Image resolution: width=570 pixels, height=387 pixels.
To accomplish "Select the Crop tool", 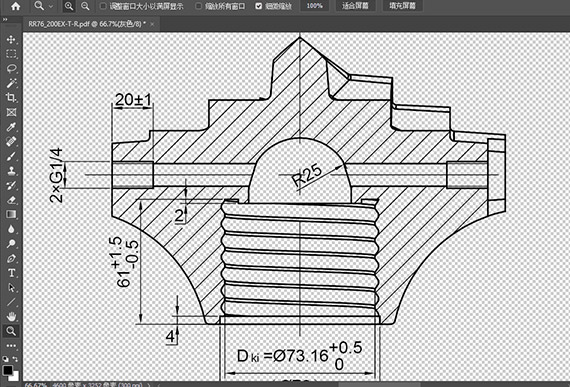I will coord(11,97).
